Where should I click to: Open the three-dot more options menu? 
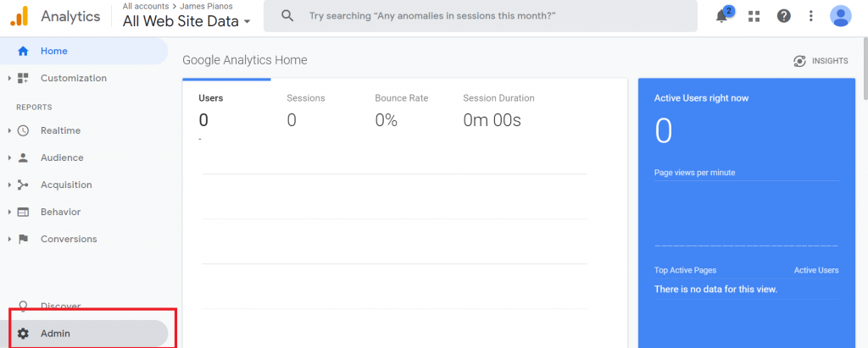[811, 16]
